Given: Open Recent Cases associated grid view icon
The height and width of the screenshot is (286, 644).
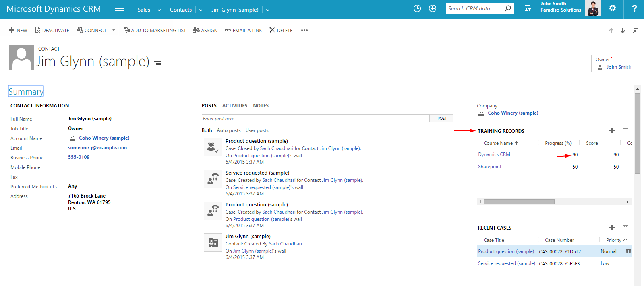Looking at the screenshot, I should 625,228.
